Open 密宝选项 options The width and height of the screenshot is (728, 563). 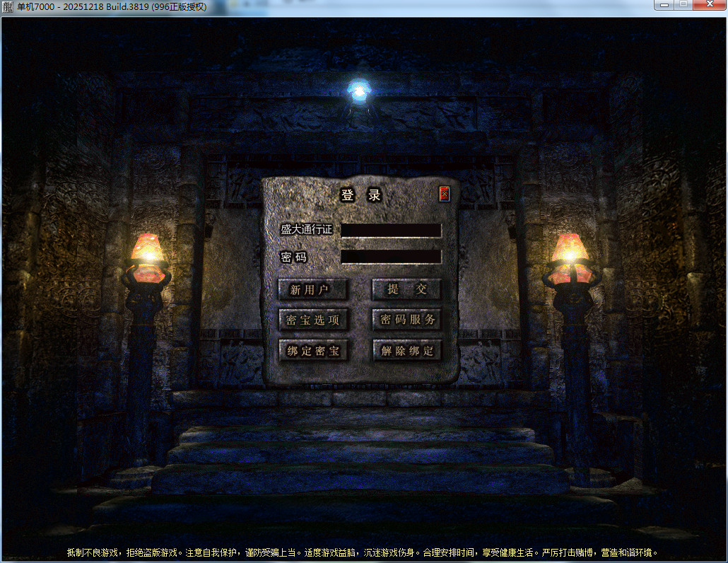[x=313, y=320]
